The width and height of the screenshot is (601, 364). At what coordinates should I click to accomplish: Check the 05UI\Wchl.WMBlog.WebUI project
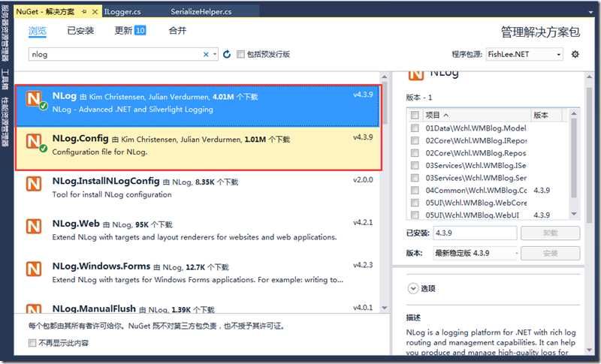coord(415,215)
